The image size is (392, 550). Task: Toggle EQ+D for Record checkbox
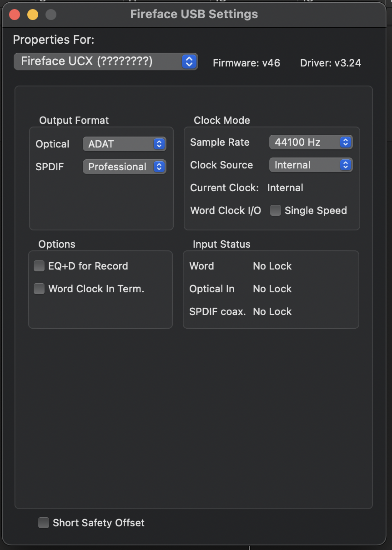pyautogui.click(x=40, y=266)
